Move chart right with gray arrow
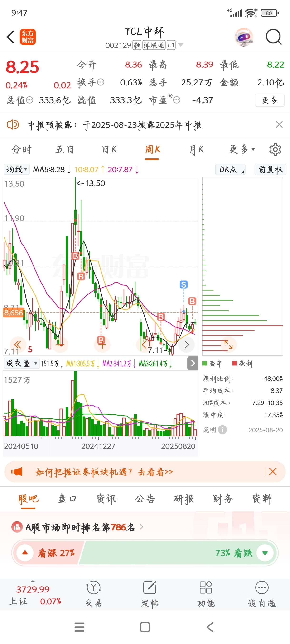The height and width of the screenshot is (644, 290). point(187,345)
